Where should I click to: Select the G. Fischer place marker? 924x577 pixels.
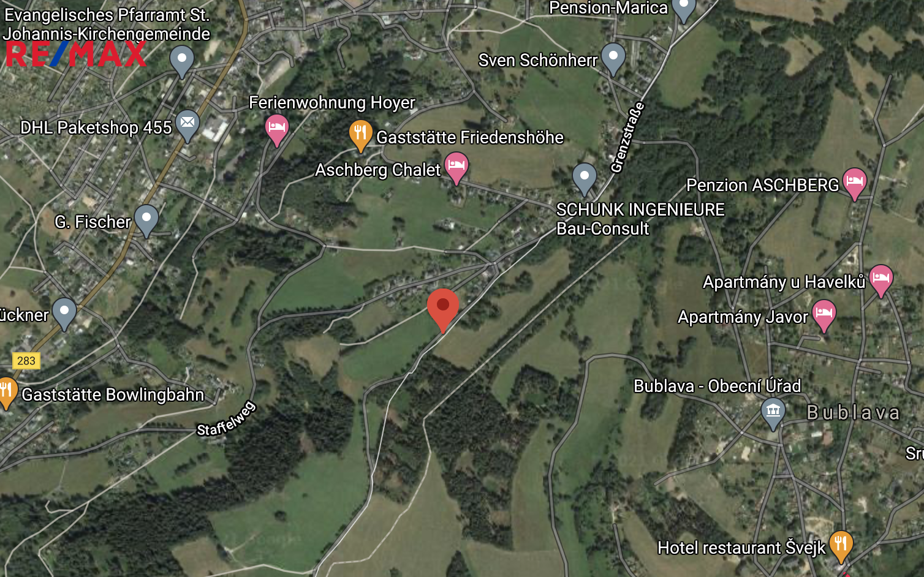pos(146,220)
